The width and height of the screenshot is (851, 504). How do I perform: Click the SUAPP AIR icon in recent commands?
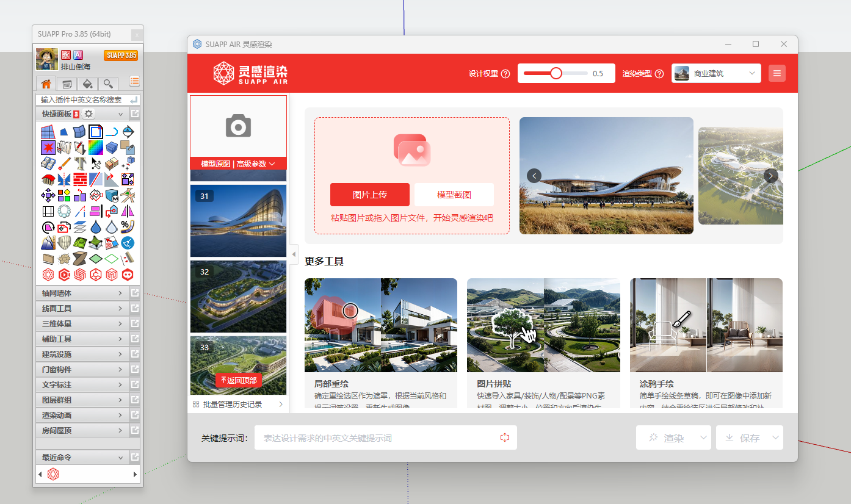[53, 474]
